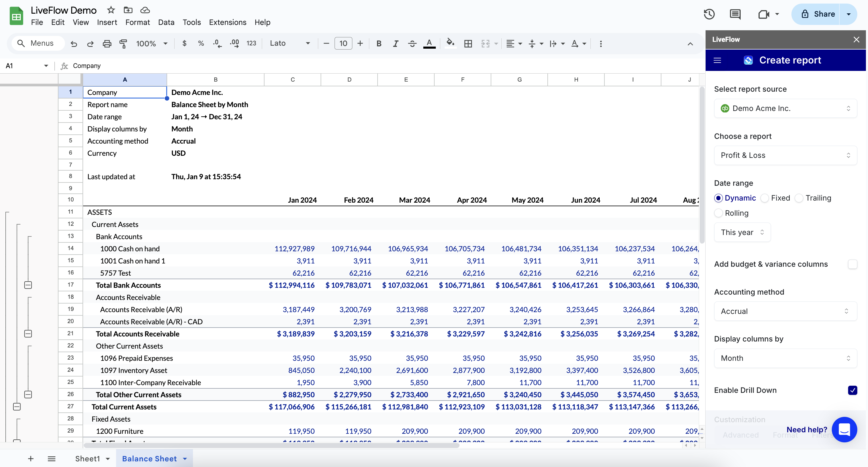Click LiveFlow hamburger menu icon
This screenshot has height=467, width=868.
point(717,60)
